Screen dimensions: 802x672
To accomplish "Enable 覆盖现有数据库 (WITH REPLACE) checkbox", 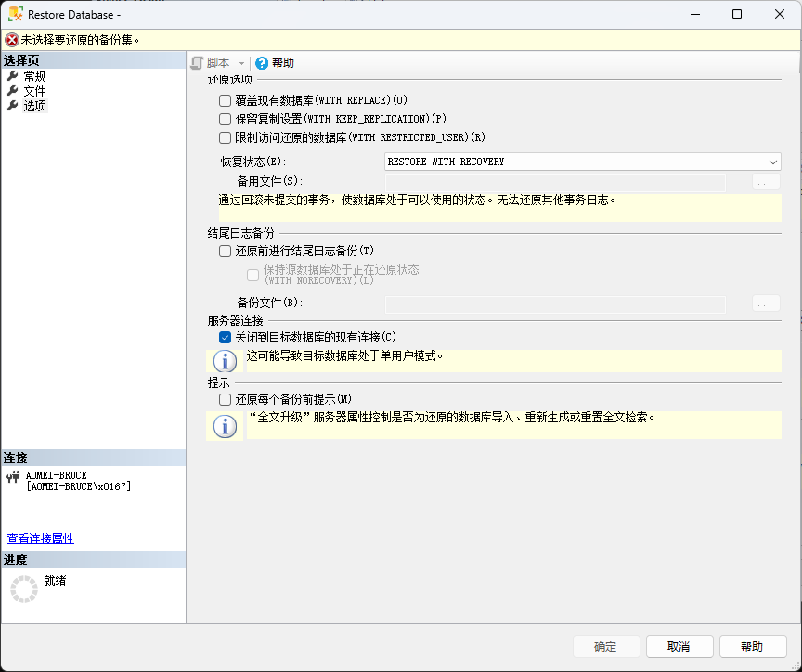I will point(225,100).
